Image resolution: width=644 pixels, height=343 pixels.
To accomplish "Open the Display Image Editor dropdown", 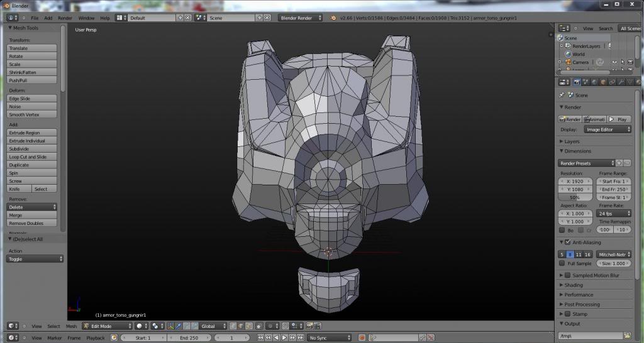I will (x=608, y=129).
